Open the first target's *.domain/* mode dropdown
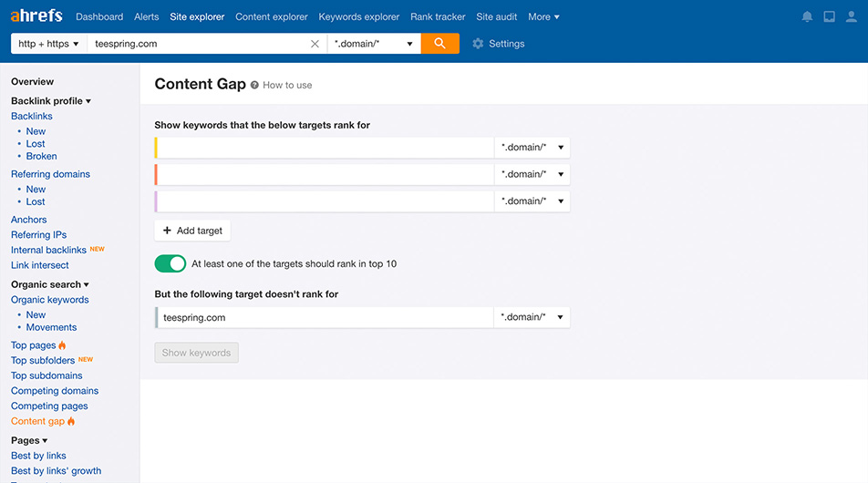This screenshot has width=868, height=483. click(532, 148)
